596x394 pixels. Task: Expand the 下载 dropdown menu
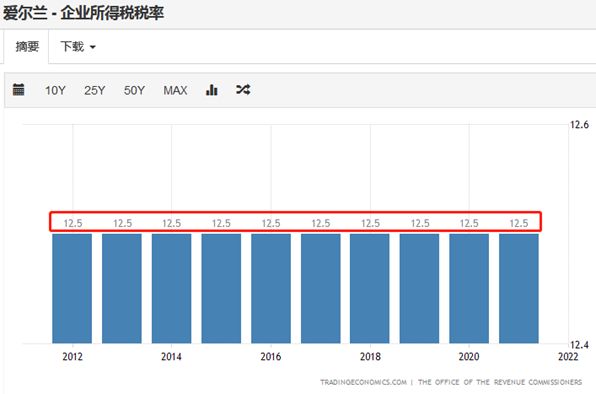pos(78,46)
